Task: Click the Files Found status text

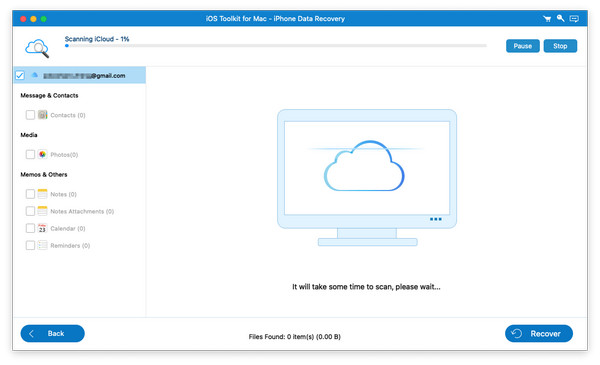Action: 295,337
